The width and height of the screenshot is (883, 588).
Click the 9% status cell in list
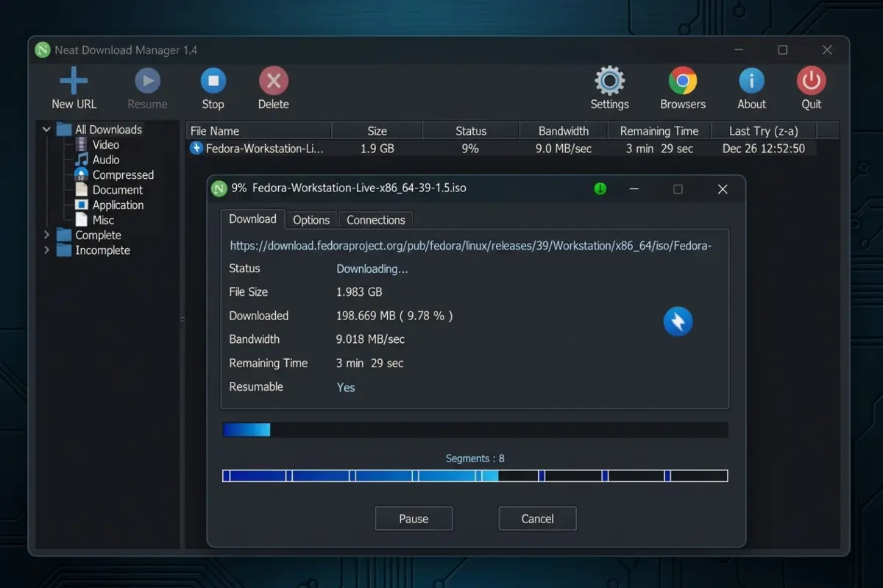click(470, 149)
